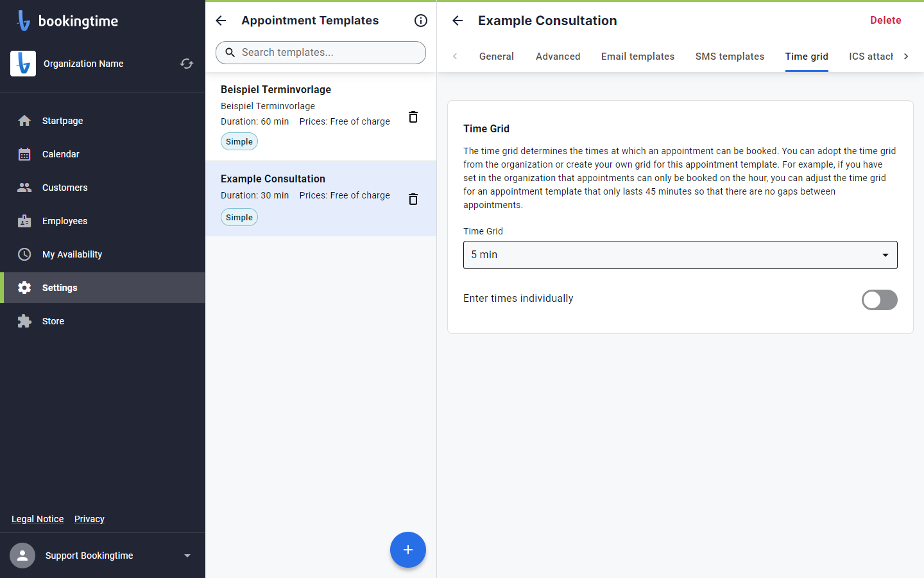
Task: Switch to the Advanced tab
Action: 558,57
